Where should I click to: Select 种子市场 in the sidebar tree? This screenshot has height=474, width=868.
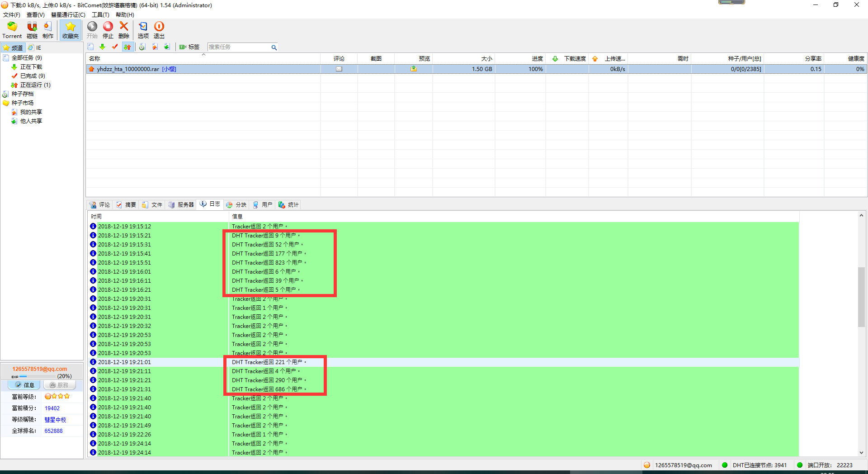(x=23, y=103)
